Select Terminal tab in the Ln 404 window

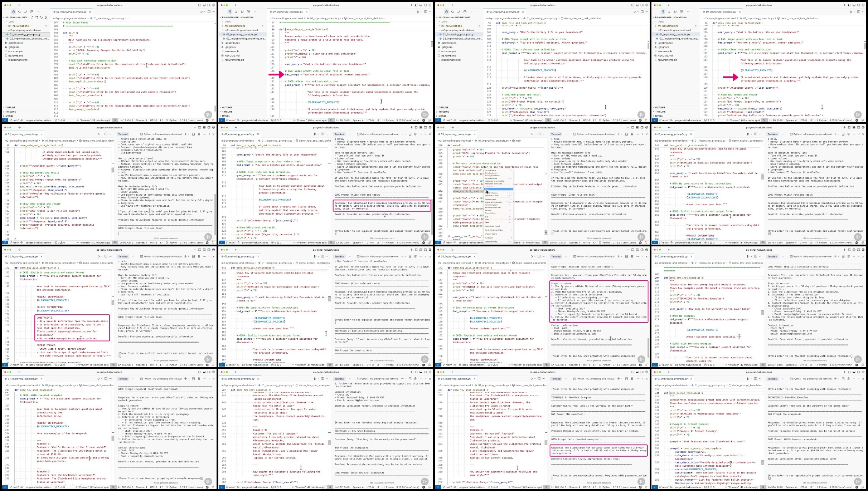tap(556, 134)
